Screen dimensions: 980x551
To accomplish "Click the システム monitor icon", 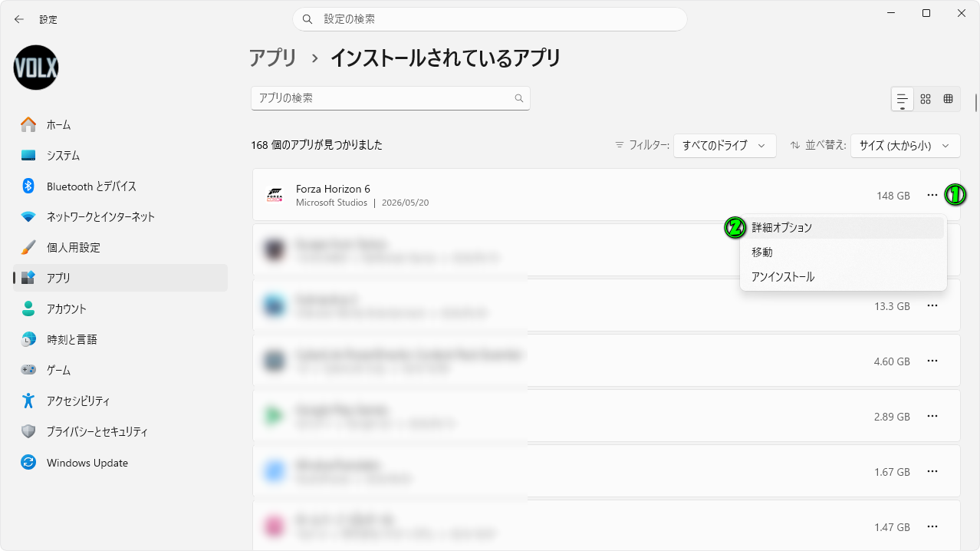I will [x=28, y=155].
